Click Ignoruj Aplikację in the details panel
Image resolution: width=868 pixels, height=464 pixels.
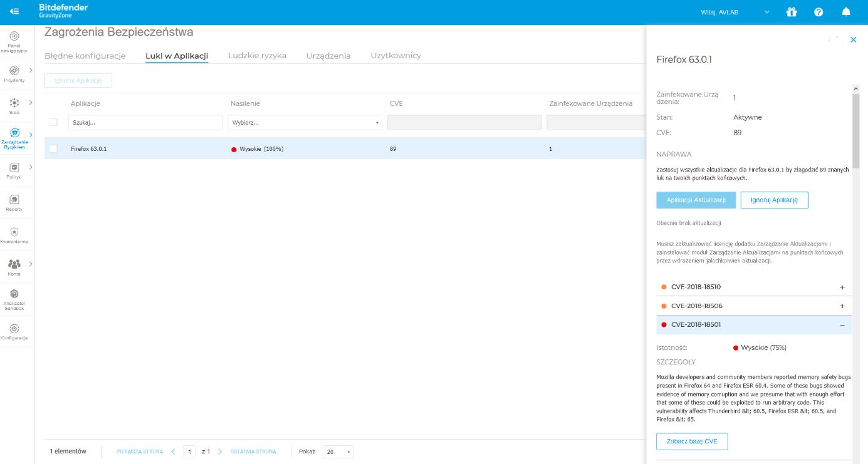[775, 200]
